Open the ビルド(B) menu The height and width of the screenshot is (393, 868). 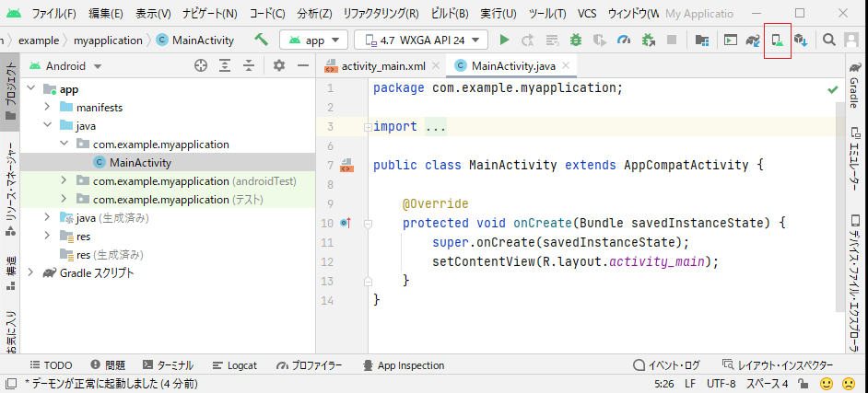(x=448, y=13)
